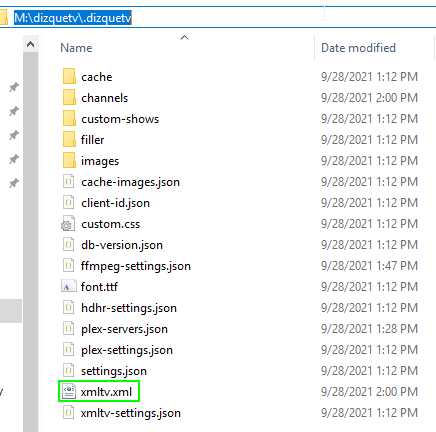Click the highlighted navigation pane item
The width and height of the screenshot is (436, 432).
(x=11, y=311)
